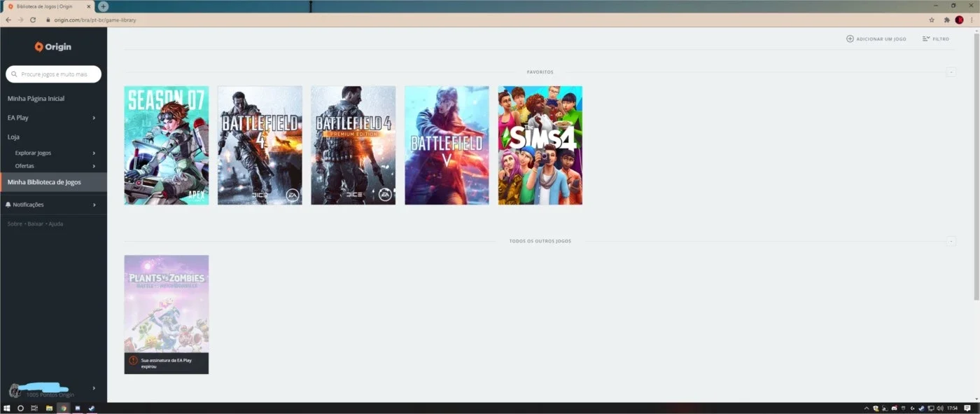Go forward in browser
980x414 pixels.
click(x=20, y=20)
